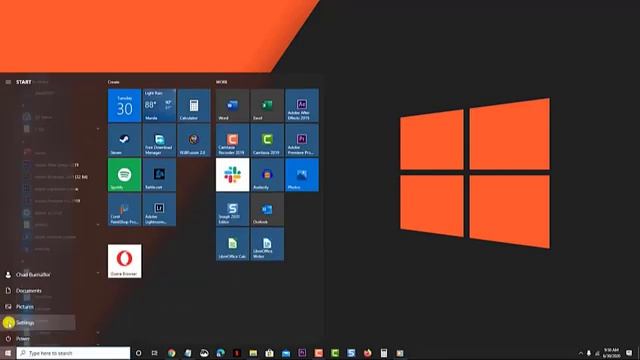The image size is (640, 360).
Task: Click the user account name entry
Action: coord(38,275)
